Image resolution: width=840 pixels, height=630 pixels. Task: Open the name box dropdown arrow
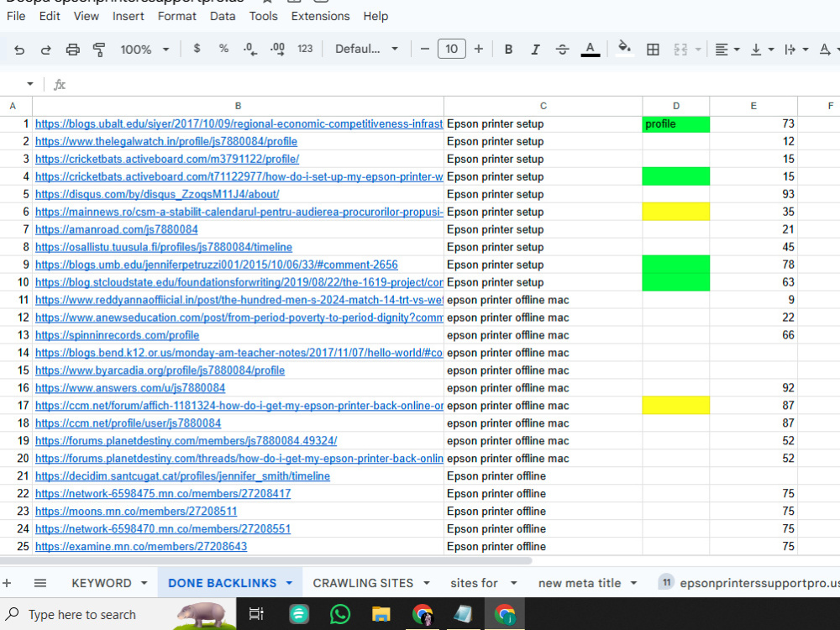tap(30, 84)
